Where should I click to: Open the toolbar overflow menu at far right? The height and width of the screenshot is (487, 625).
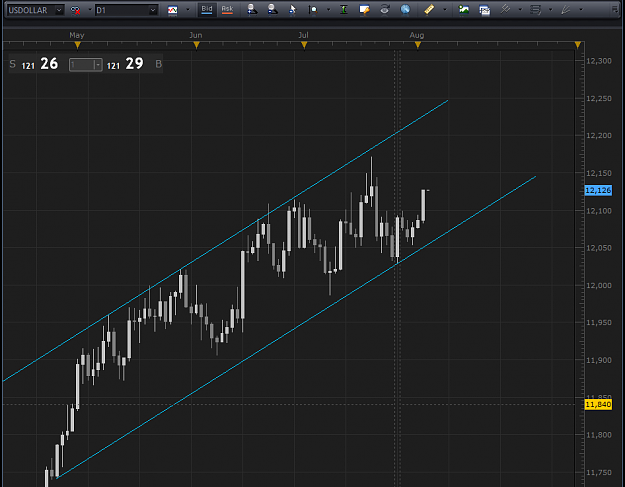[x=615, y=10]
